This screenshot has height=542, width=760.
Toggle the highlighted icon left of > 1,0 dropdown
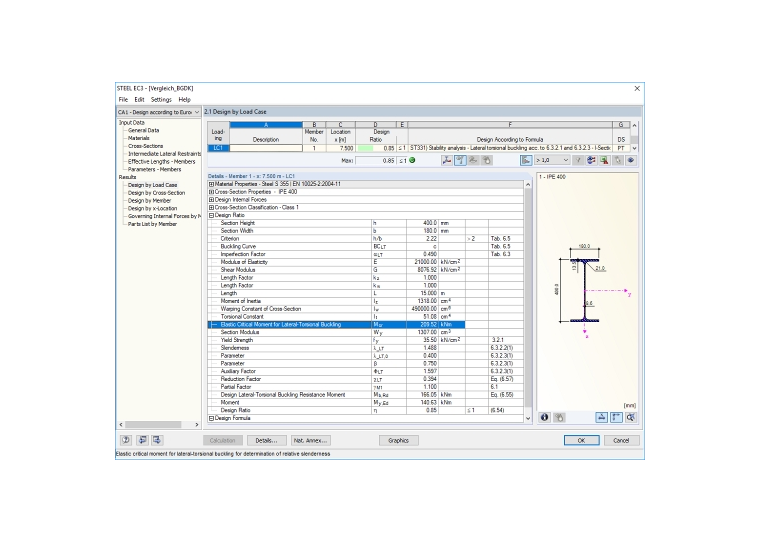(526, 160)
